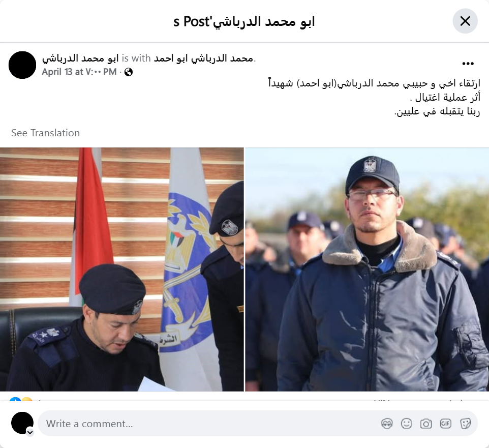Screen dimensions: 489x448
Task: Close the post dialog with X button
Action: pyautogui.click(x=465, y=21)
